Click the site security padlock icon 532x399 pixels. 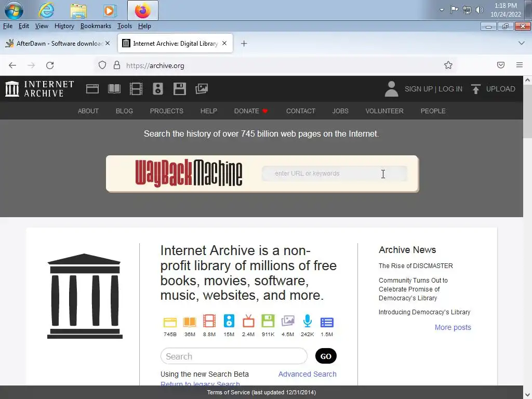pyautogui.click(x=117, y=65)
